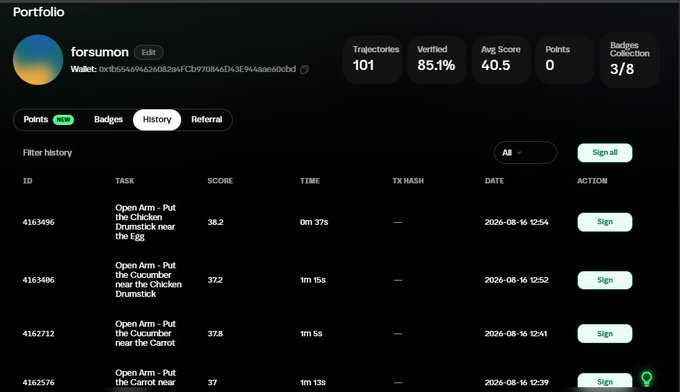Select the History tab
This screenshot has width=680, height=392.
pyautogui.click(x=157, y=120)
